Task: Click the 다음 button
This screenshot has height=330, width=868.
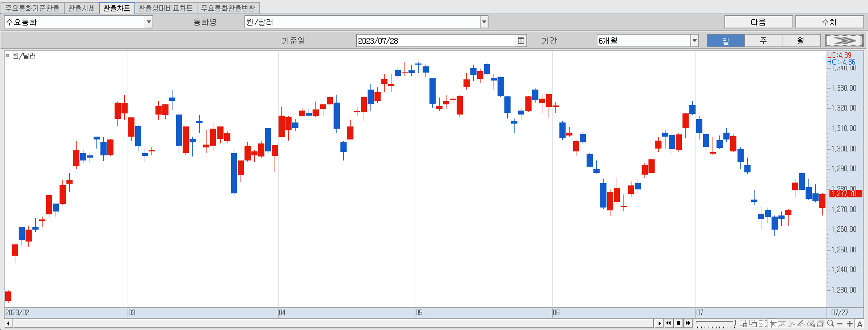Action: (759, 22)
